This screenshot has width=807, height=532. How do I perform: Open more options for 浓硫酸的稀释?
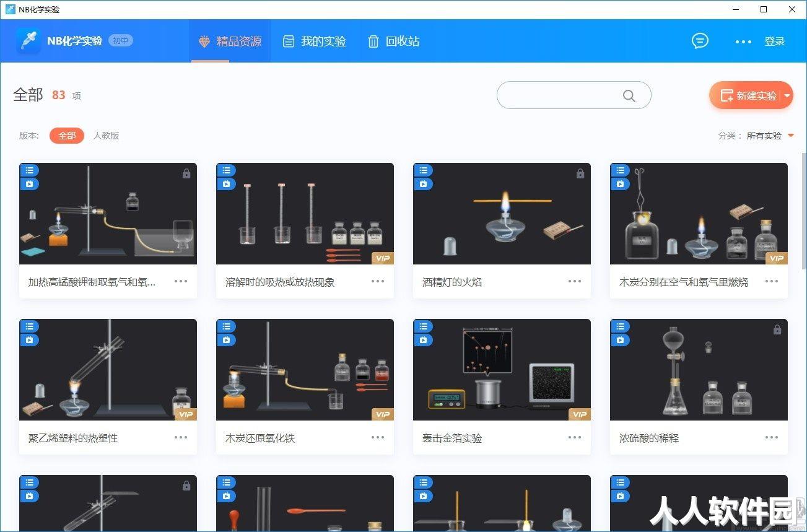(772, 437)
